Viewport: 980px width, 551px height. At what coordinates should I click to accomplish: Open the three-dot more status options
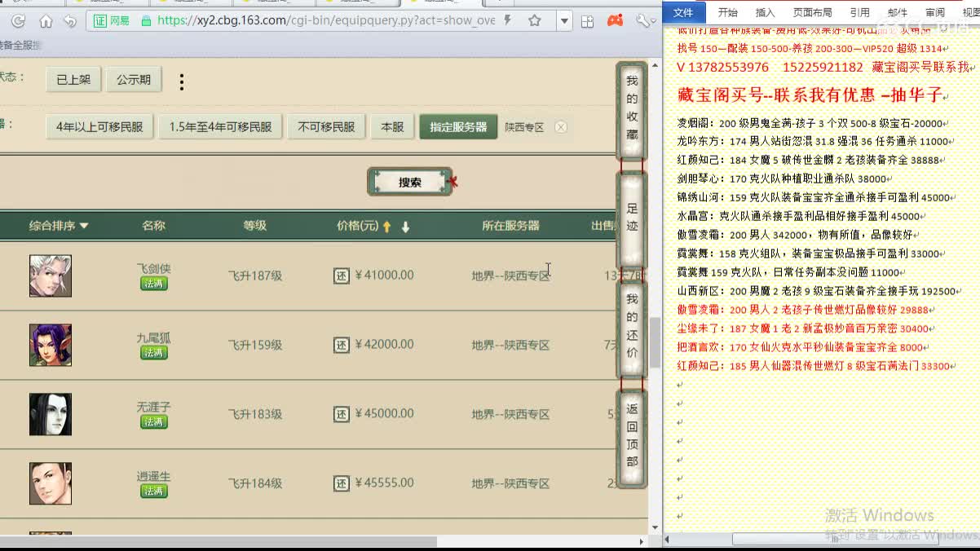pos(182,82)
